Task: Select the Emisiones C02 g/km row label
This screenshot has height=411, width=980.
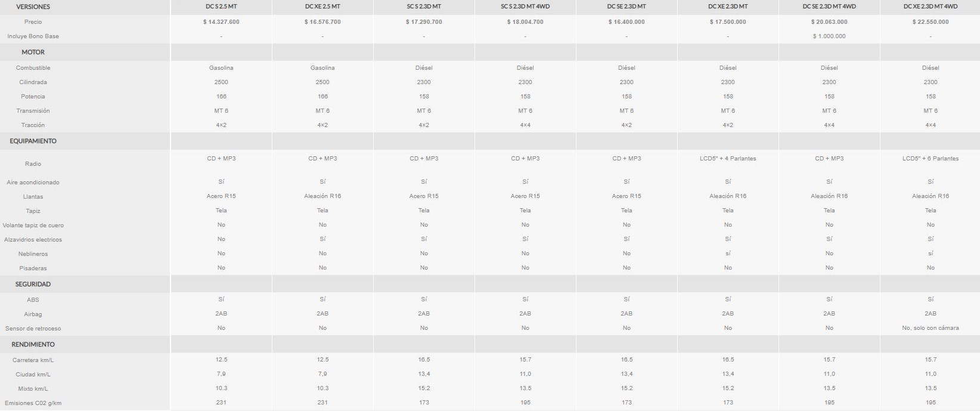Action: click(x=33, y=403)
